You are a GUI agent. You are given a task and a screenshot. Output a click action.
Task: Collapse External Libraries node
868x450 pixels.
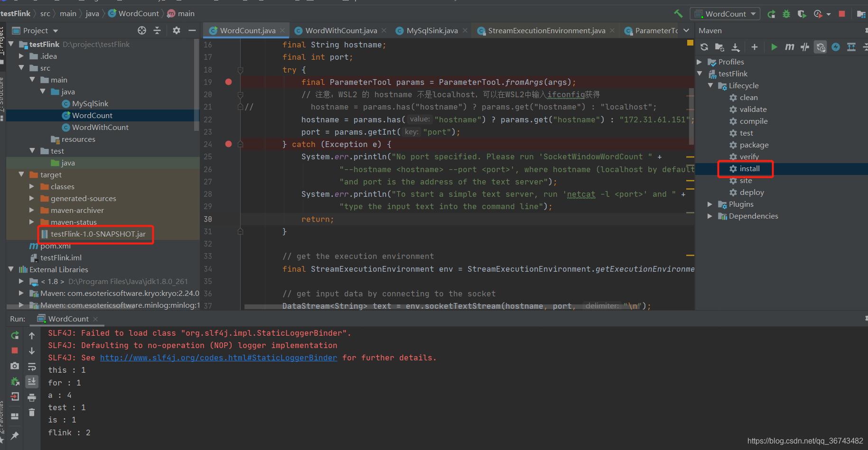pos(10,269)
